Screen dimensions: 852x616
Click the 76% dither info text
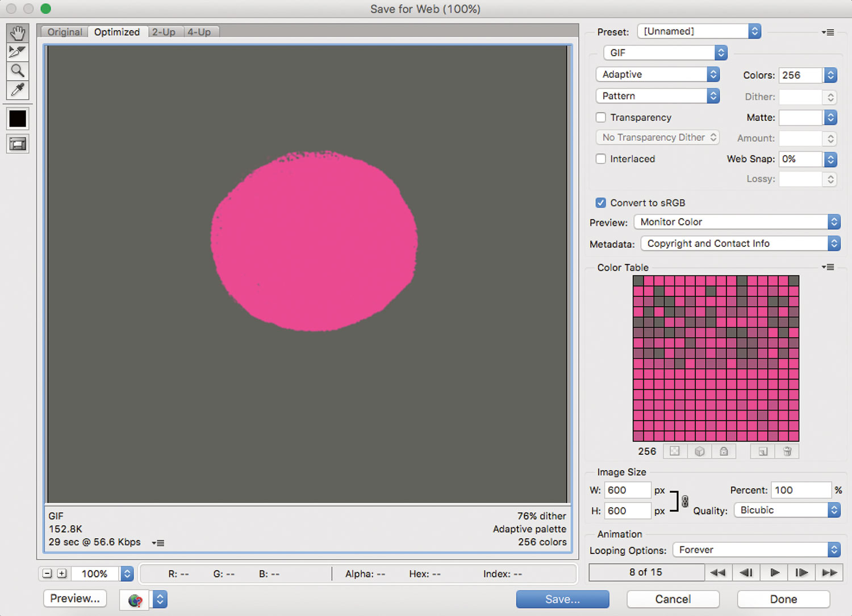tap(541, 516)
